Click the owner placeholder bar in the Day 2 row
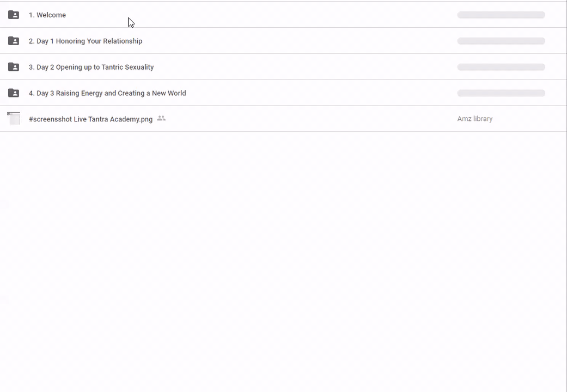567x392 pixels. pyautogui.click(x=501, y=68)
